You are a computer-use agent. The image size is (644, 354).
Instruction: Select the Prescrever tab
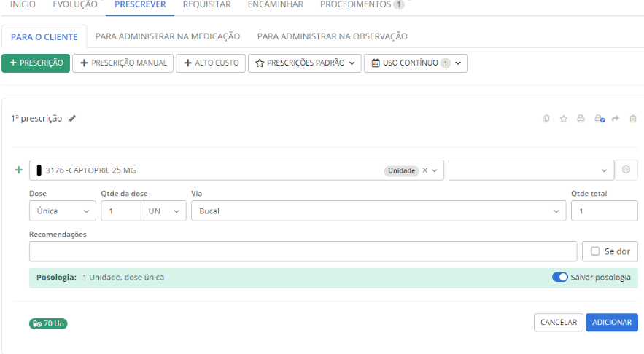[x=140, y=5]
